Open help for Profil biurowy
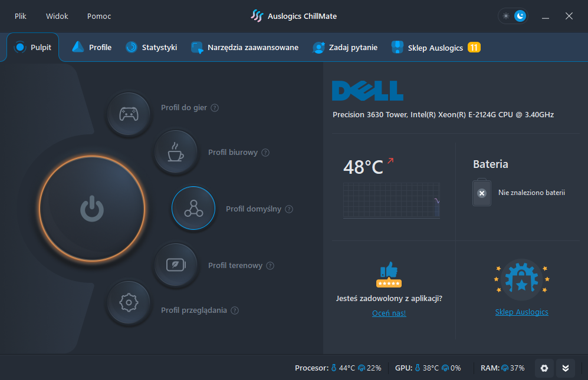Viewport: 588px width, 380px height. pyautogui.click(x=265, y=153)
